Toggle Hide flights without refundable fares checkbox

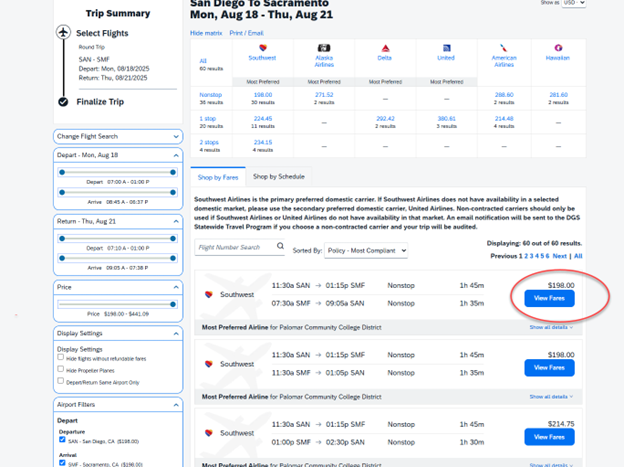tap(60, 357)
